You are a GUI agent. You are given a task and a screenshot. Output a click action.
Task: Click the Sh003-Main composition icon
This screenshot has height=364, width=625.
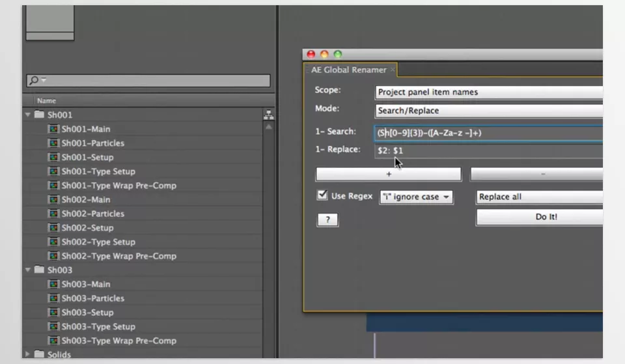(x=53, y=284)
